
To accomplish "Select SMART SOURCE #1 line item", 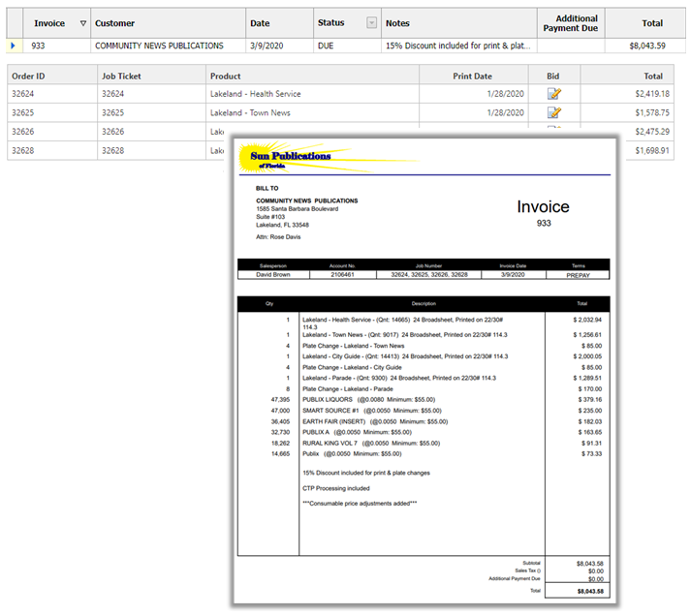I will click(x=372, y=411).
